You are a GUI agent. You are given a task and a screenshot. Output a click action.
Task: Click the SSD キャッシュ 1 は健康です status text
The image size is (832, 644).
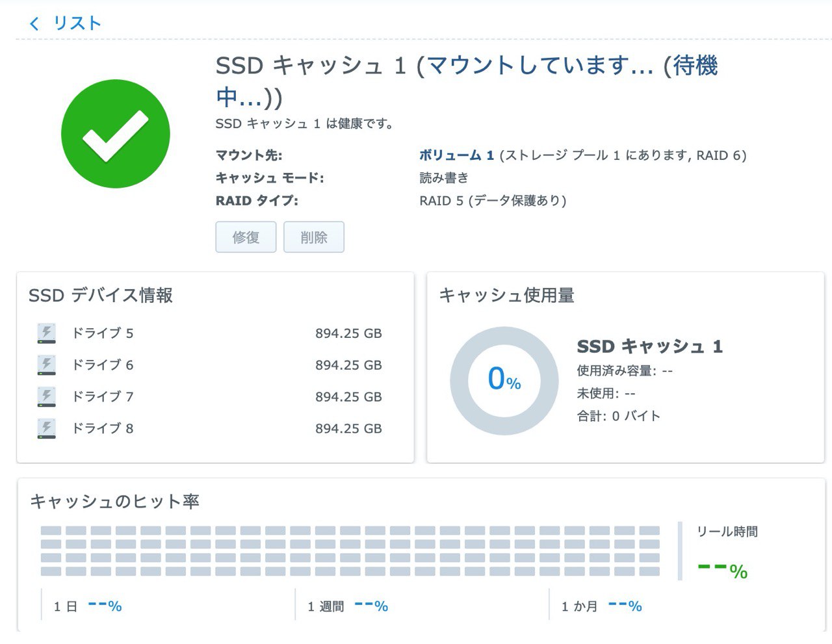point(305,123)
